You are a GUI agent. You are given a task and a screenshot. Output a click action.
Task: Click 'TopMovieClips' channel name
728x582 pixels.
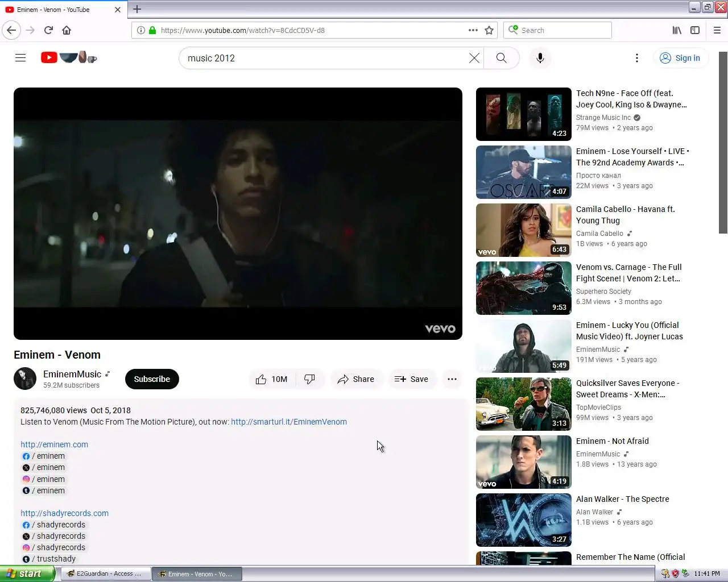[598, 408]
